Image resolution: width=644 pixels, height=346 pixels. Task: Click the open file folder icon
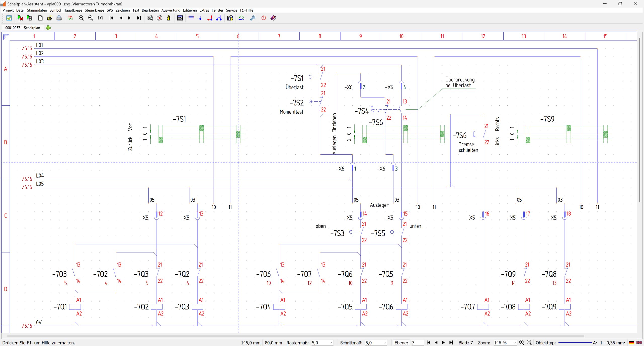pos(50,18)
